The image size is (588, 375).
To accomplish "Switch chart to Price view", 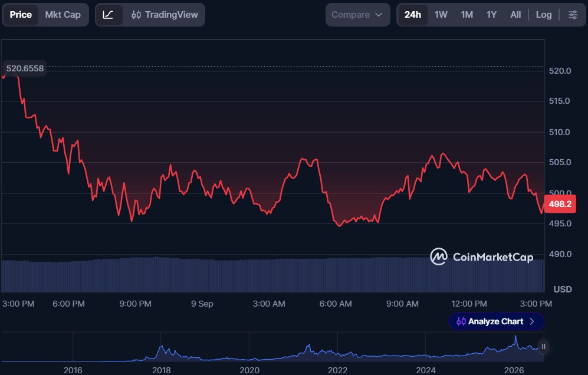I will 21,15.
